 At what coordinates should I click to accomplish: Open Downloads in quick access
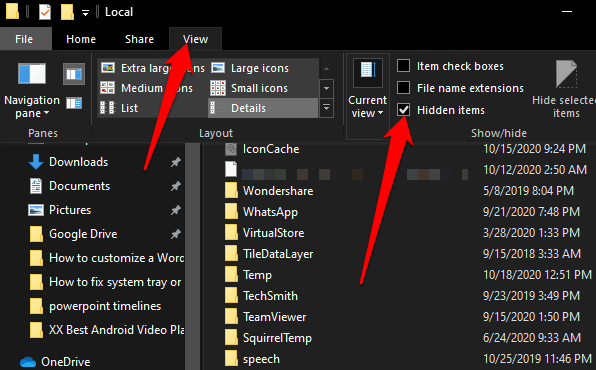(x=78, y=162)
